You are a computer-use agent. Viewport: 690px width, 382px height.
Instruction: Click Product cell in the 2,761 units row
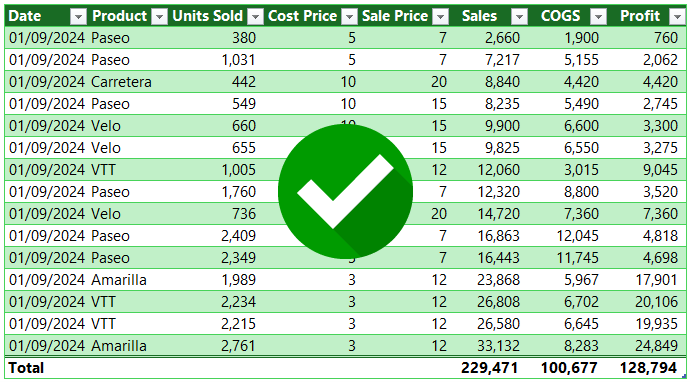(119, 346)
